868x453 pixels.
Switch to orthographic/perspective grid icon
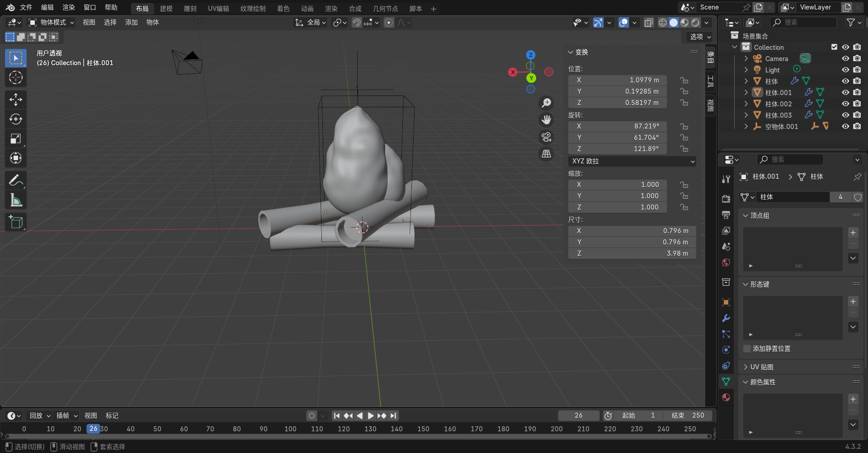(x=547, y=154)
